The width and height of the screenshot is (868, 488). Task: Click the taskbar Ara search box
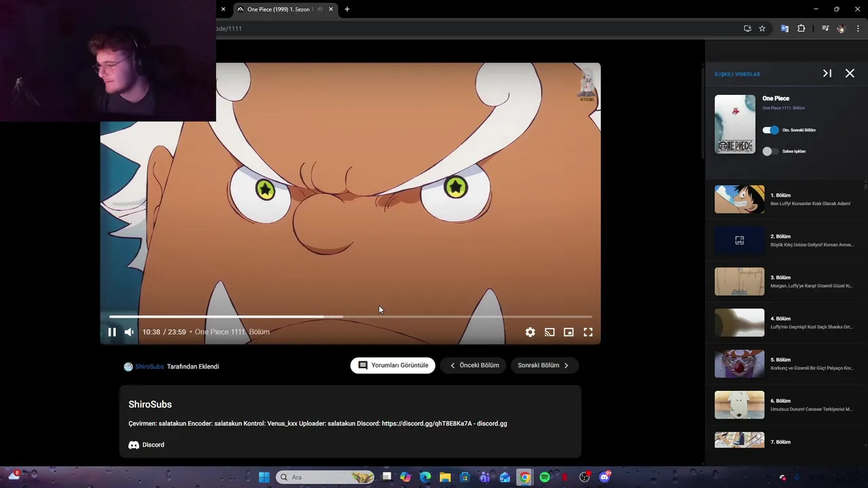325,477
